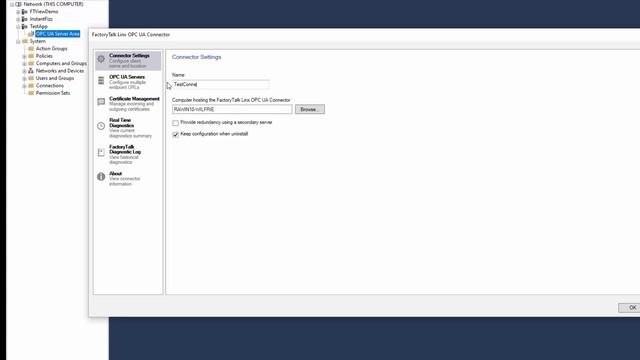The width and height of the screenshot is (640, 360).
Task: Select the FTViewDemo tree label
Action: [x=44, y=12]
